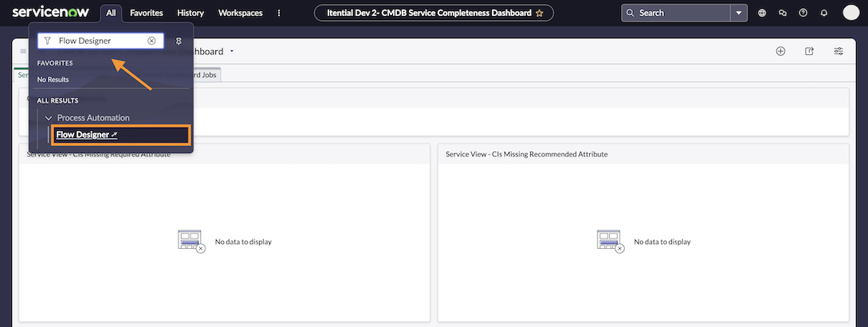
Task: Open the help question mark icon
Action: pyautogui.click(x=803, y=13)
